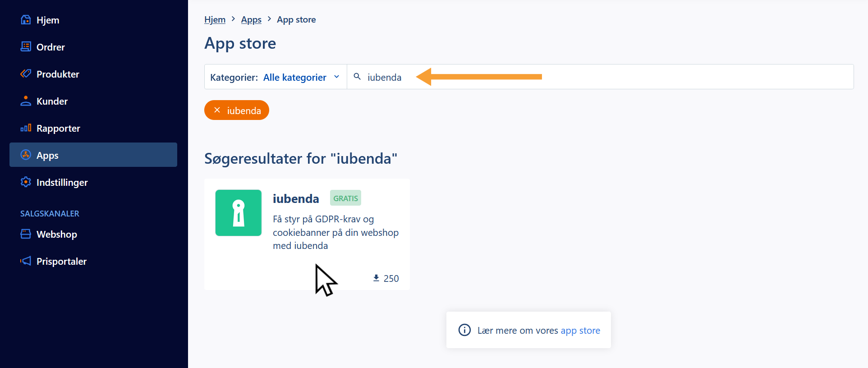Click the Indstillinger gear icon
The image size is (868, 368).
pyautogui.click(x=26, y=182)
